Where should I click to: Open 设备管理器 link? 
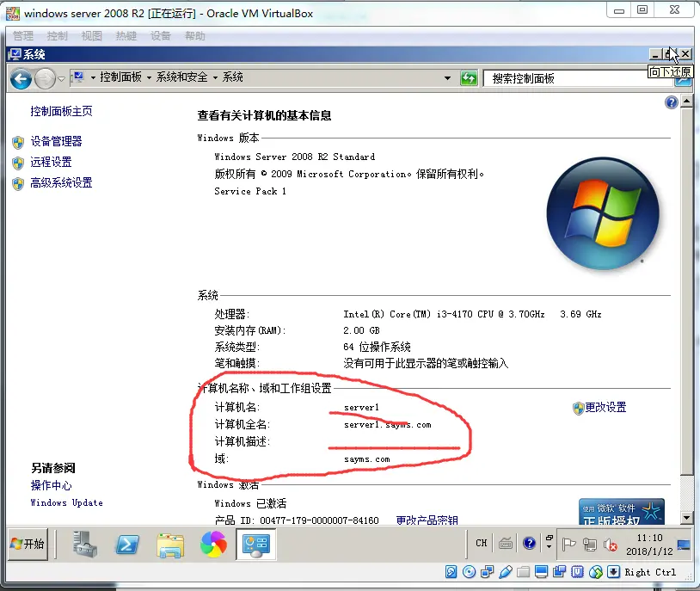(x=56, y=142)
